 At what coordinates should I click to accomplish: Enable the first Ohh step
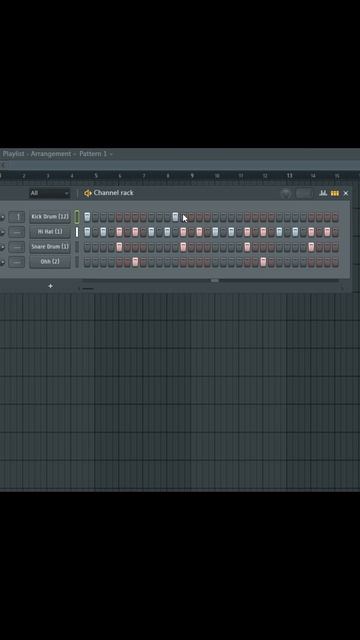[87, 262]
